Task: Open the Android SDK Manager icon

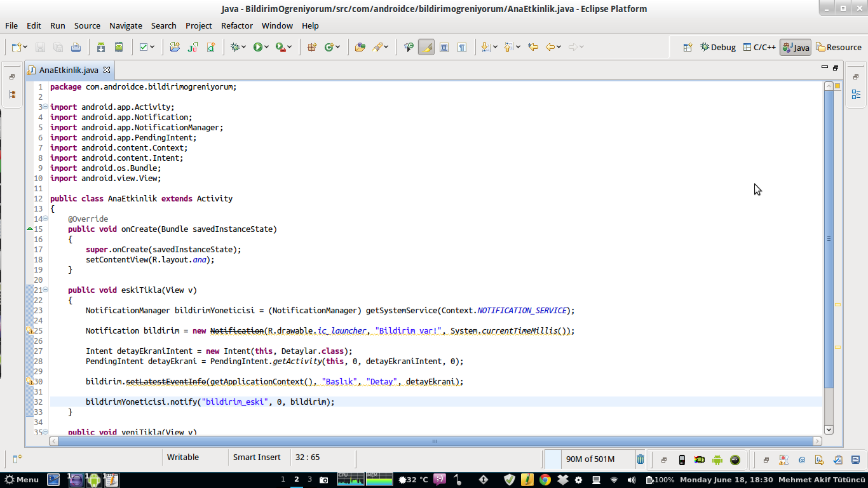Action: (x=101, y=47)
